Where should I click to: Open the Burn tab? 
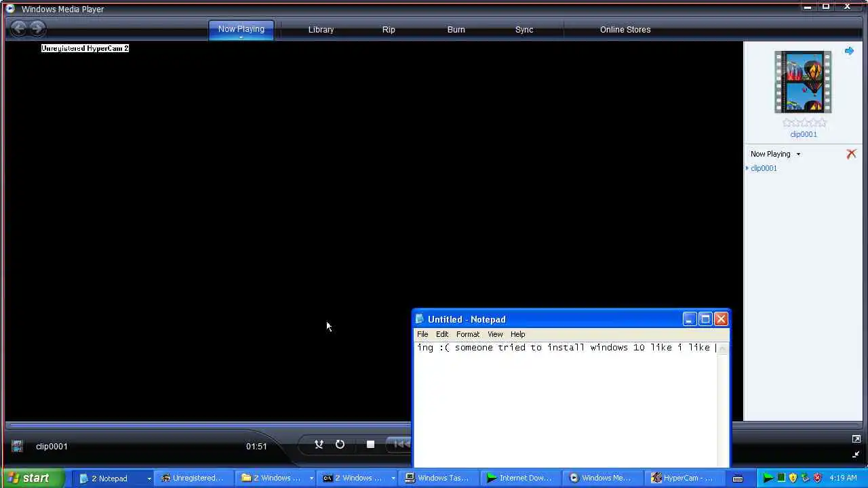(x=456, y=30)
